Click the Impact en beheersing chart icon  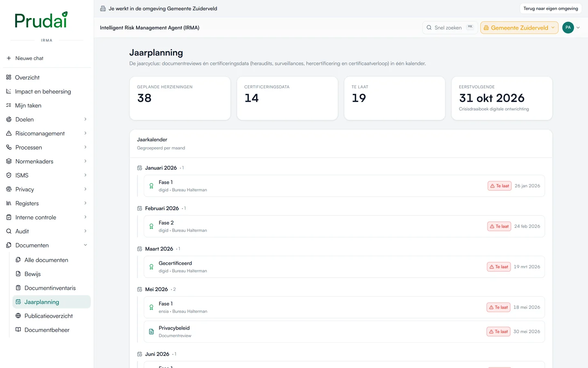click(9, 91)
